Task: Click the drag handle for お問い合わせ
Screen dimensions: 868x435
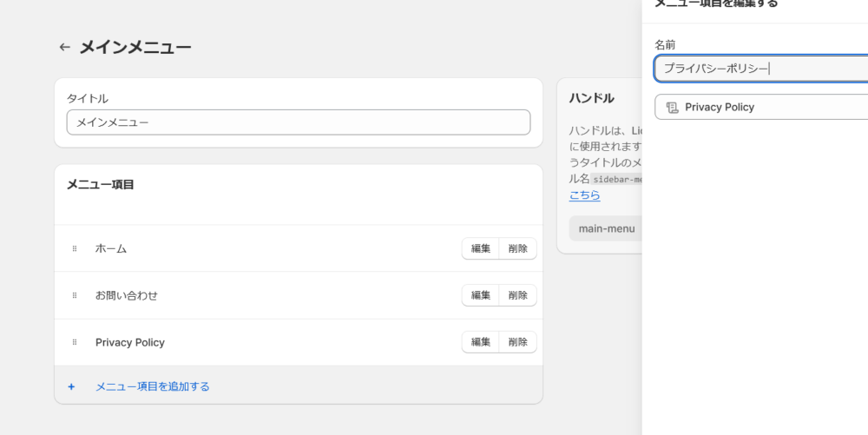Action: (x=75, y=296)
